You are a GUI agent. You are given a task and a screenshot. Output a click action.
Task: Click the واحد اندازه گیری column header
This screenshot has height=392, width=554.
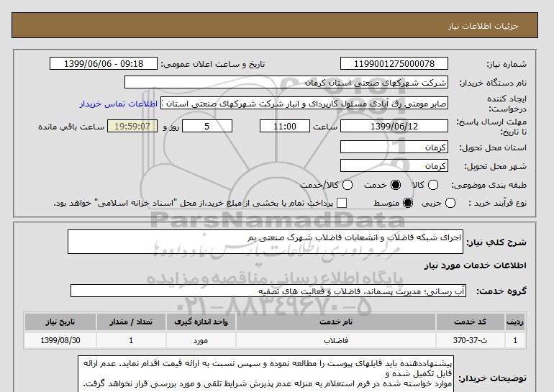[x=201, y=322]
